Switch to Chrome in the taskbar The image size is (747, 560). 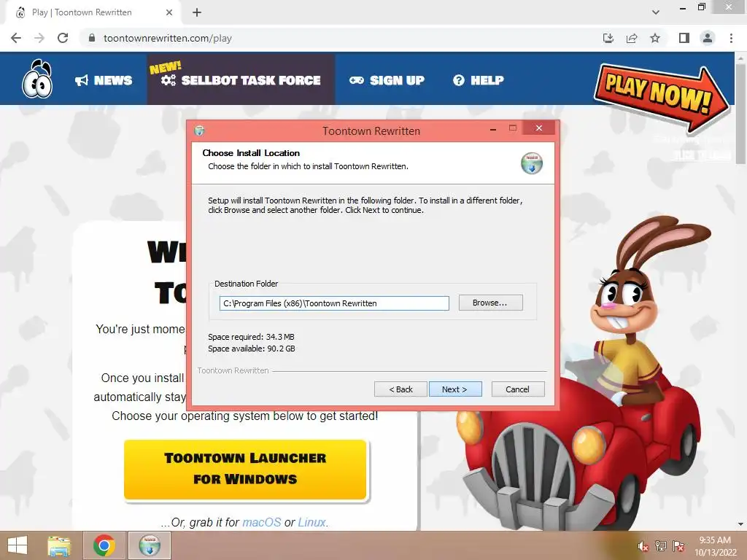[x=104, y=545]
